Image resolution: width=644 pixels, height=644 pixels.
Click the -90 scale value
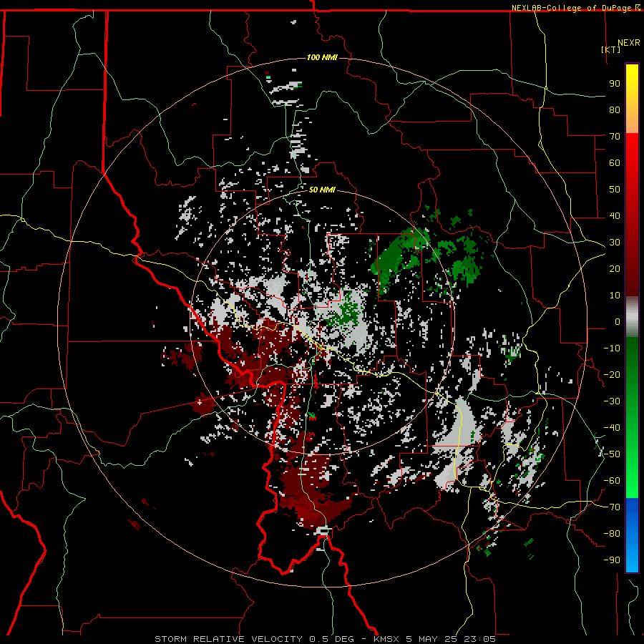point(612,560)
